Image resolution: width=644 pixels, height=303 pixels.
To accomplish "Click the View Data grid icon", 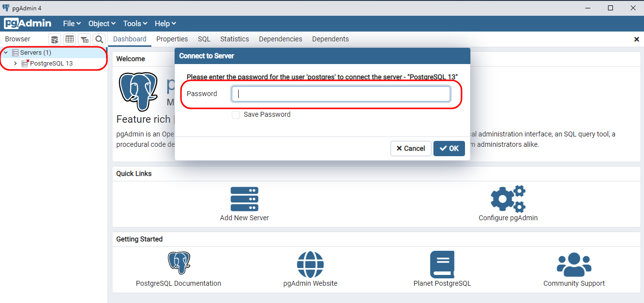I will point(70,39).
